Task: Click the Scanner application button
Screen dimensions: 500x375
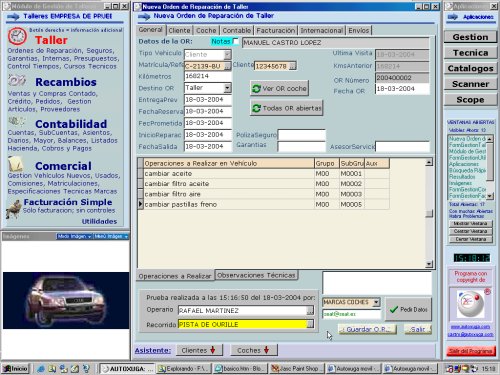Action: 470,84
